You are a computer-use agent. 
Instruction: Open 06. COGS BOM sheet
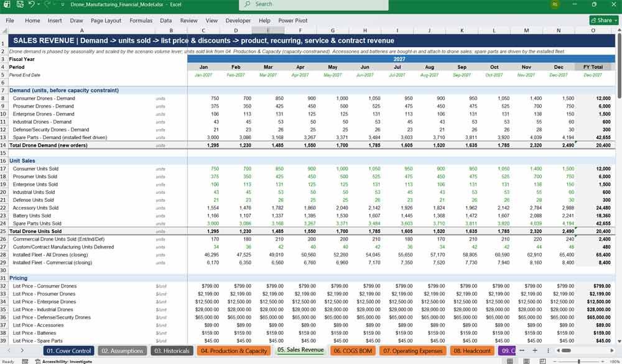tap(353, 351)
